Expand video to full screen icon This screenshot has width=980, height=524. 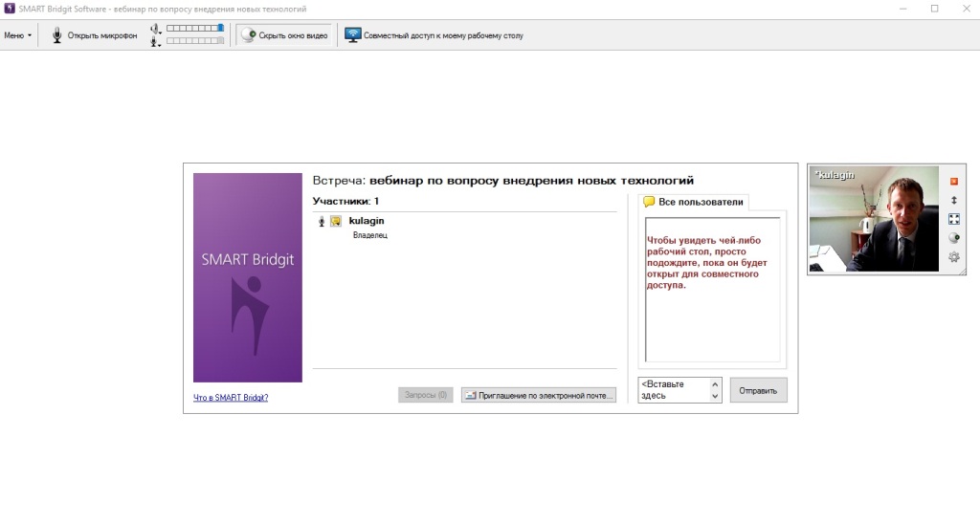(x=953, y=219)
